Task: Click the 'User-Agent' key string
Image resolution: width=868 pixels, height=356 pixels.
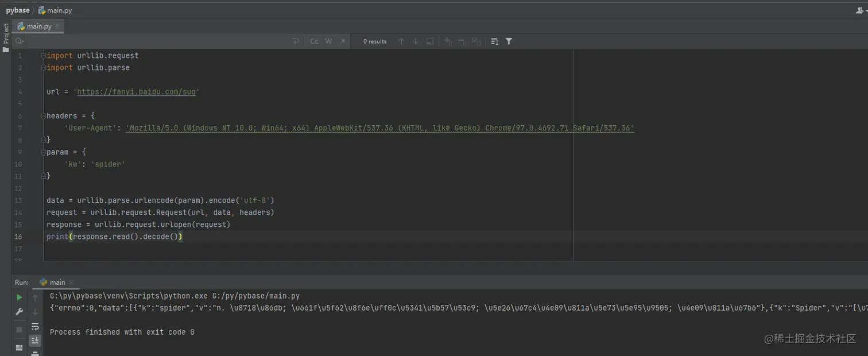Action: tap(91, 128)
